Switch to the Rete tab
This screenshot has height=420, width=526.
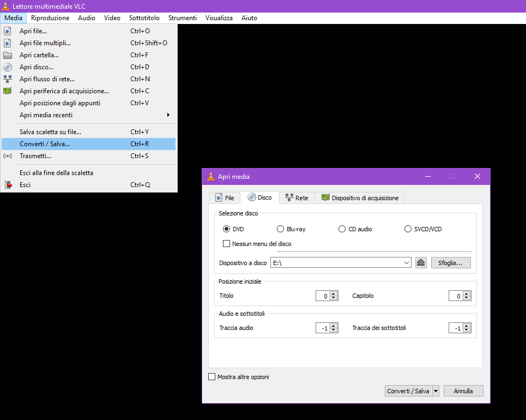(x=297, y=198)
